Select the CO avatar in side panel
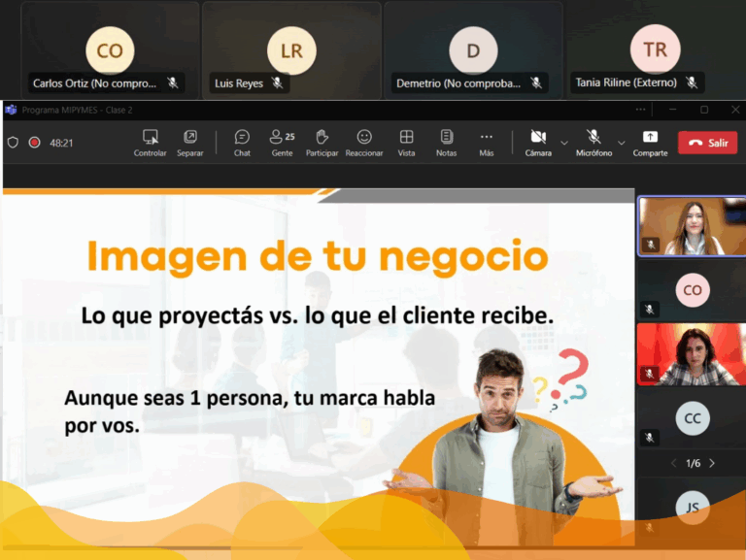Viewport: 746px width, 560px height. click(x=693, y=290)
